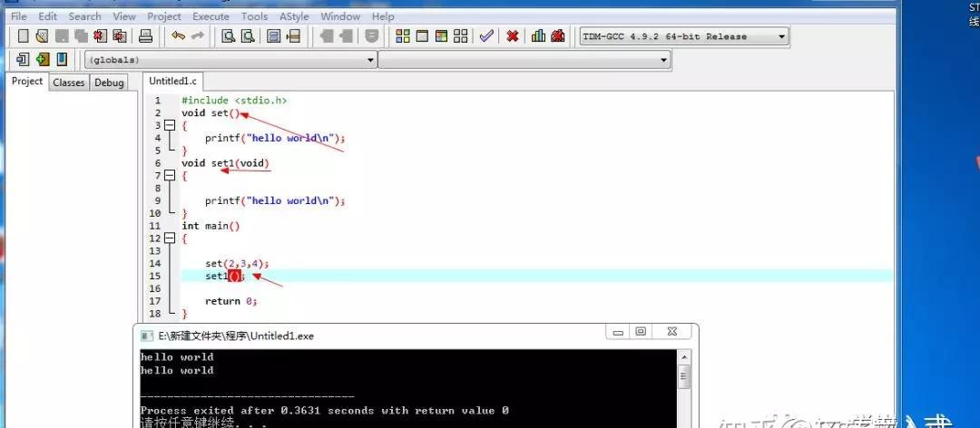The height and width of the screenshot is (428, 980).
Task: Click the Print toolbar icon
Action: point(145,36)
